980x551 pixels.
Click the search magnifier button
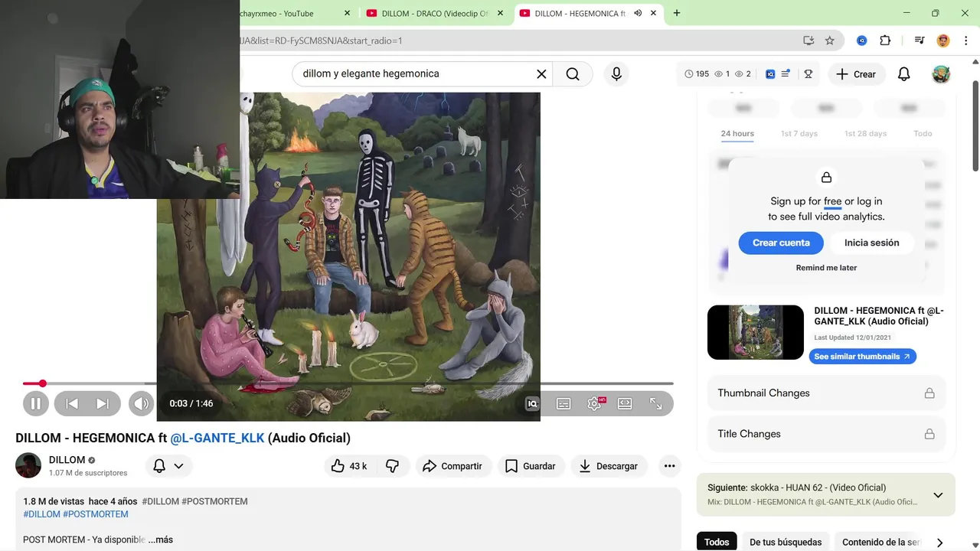point(573,74)
